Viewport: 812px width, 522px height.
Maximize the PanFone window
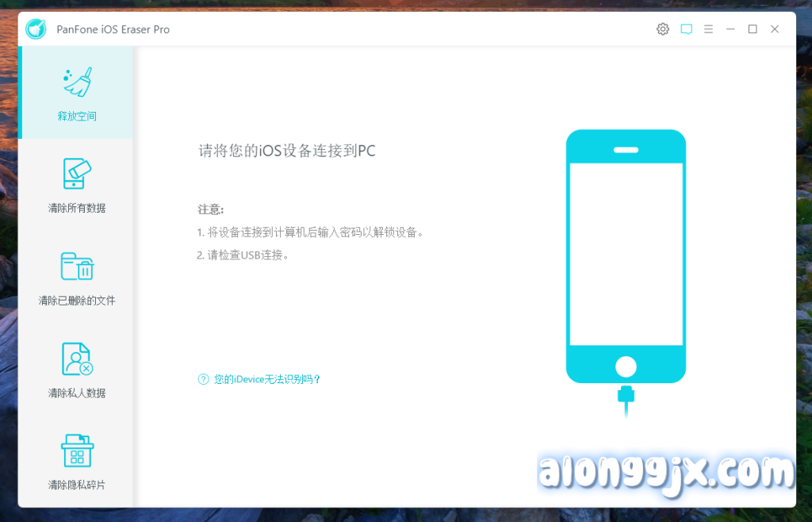753,29
